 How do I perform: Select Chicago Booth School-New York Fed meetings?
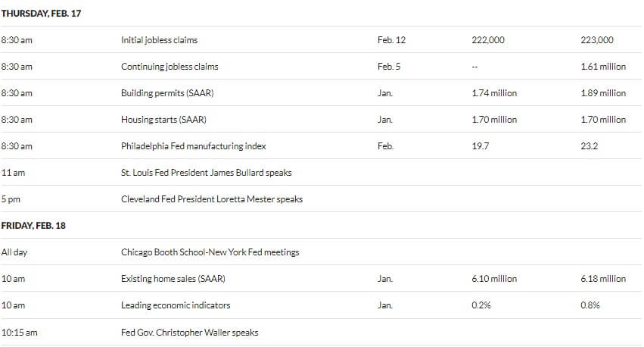[x=210, y=252]
